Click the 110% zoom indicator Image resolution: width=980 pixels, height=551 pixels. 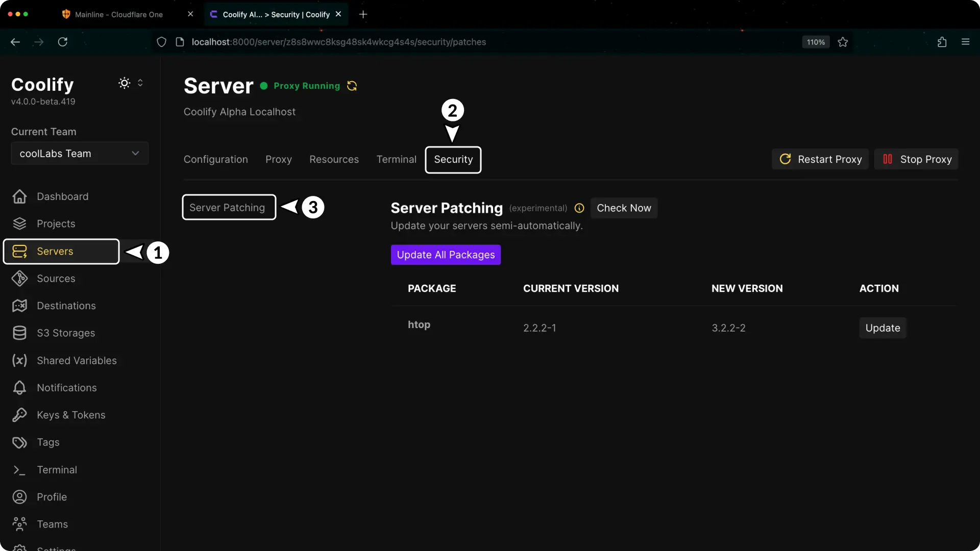816,42
